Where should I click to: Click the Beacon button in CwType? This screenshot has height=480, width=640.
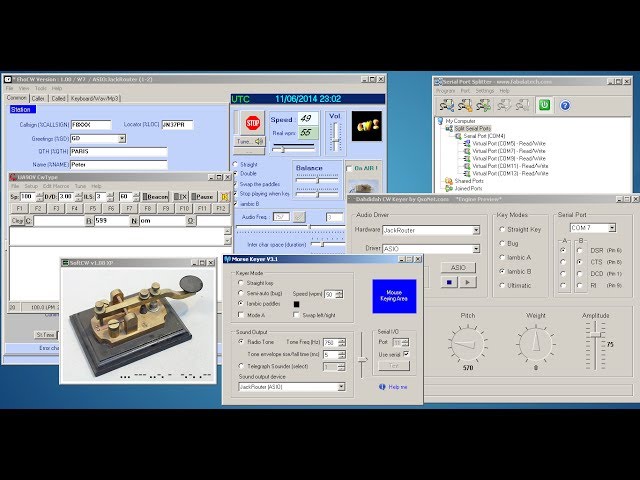click(x=155, y=197)
